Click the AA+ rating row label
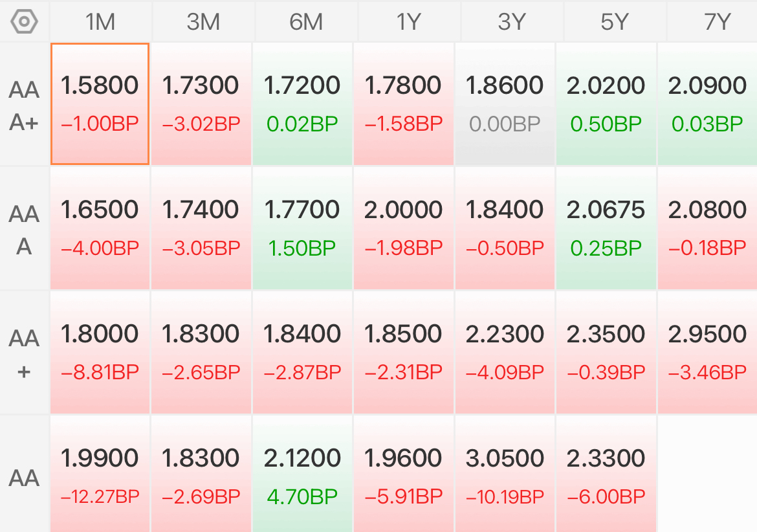Screen dimensions: 757x532 click(x=24, y=354)
